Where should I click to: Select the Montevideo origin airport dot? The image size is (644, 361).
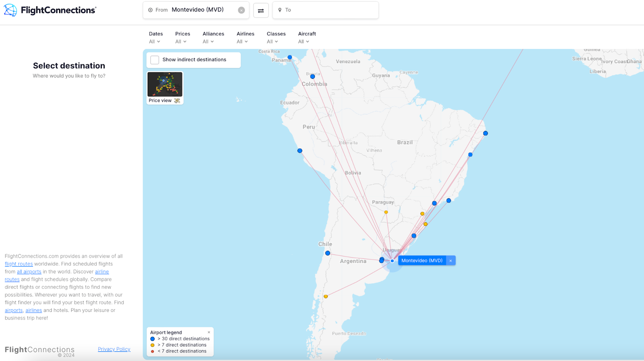pyautogui.click(x=392, y=261)
